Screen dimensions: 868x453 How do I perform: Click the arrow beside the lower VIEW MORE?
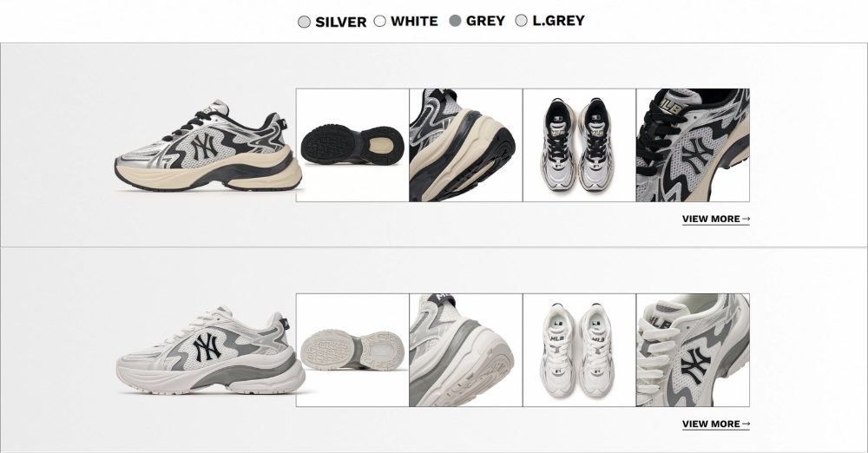746,424
